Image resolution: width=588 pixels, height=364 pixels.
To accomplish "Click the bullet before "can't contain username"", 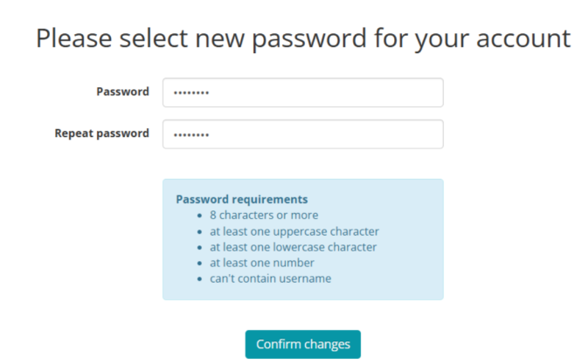I will pos(201,279).
